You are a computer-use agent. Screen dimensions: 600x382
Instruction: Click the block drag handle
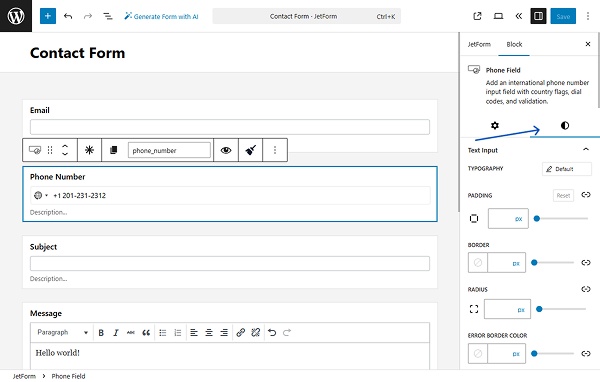click(50, 150)
